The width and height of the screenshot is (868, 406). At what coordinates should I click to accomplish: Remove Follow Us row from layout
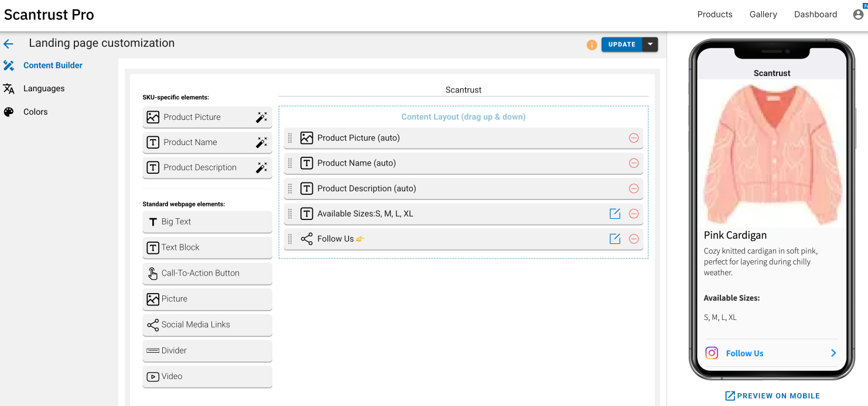click(634, 239)
